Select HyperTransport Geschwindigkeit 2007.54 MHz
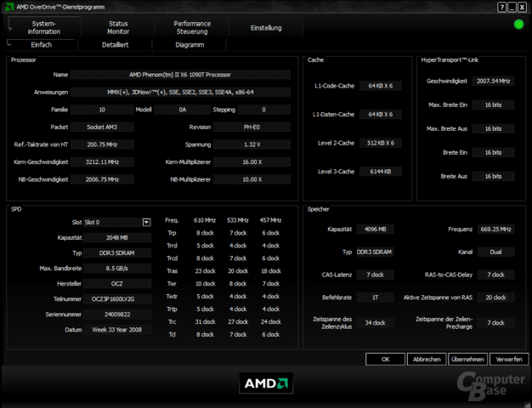The width and height of the screenshot is (532, 408). [493, 81]
